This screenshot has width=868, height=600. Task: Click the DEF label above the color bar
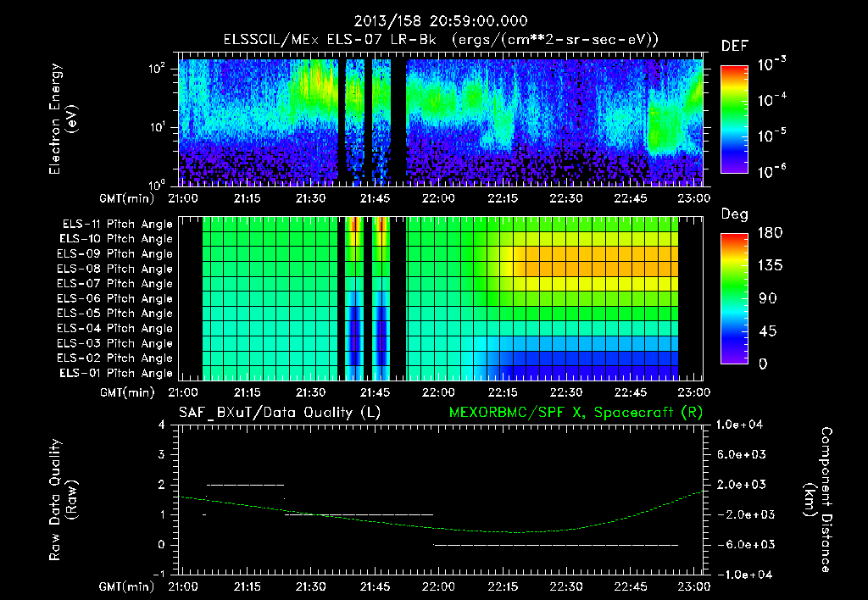click(x=735, y=46)
